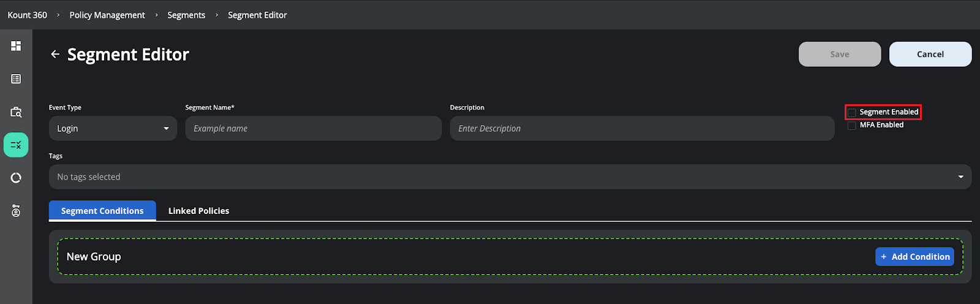This screenshot has width=980, height=304.
Task: Open the donut chart icon in sidebar
Action: point(16,178)
